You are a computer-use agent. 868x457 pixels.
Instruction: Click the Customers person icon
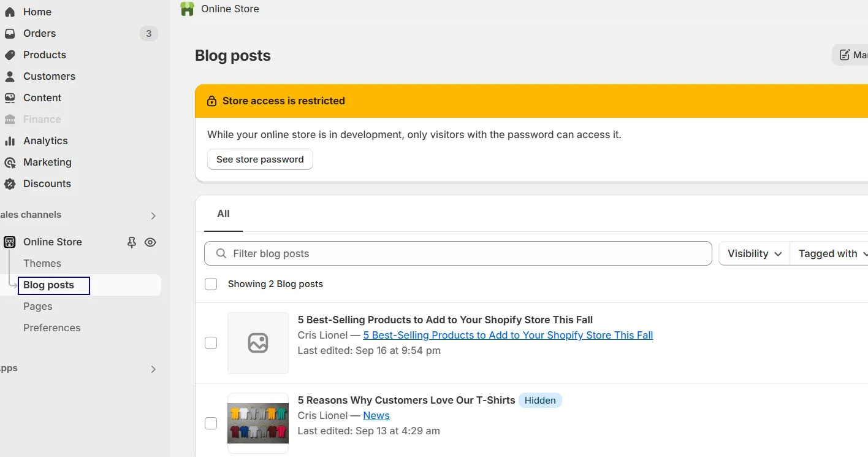point(10,76)
